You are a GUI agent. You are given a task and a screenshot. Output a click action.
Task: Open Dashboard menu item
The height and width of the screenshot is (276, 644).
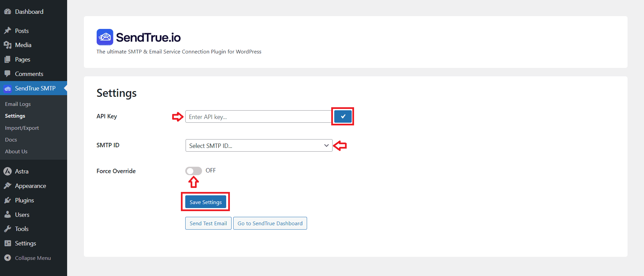point(34,11)
